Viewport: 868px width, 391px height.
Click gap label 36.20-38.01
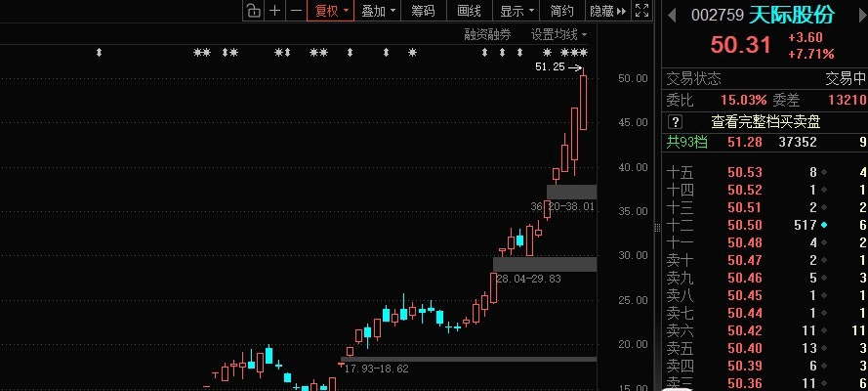(x=562, y=206)
